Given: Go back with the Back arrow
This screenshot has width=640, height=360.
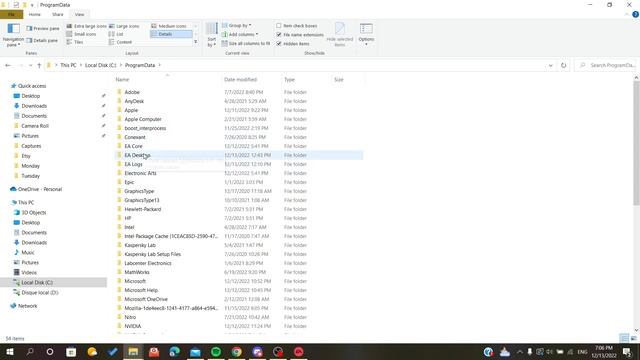Looking at the screenshot, I should click(x=8, y=65).
